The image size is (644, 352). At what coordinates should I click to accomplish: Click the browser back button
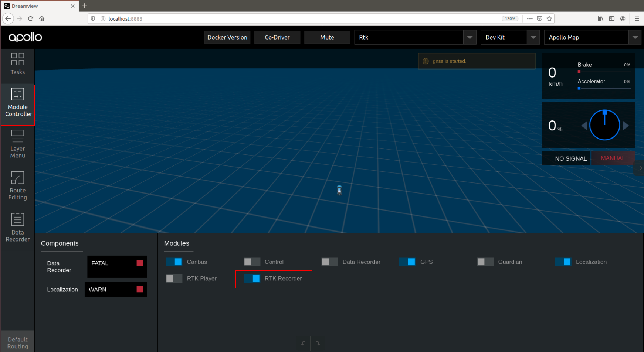coord(8,18)
